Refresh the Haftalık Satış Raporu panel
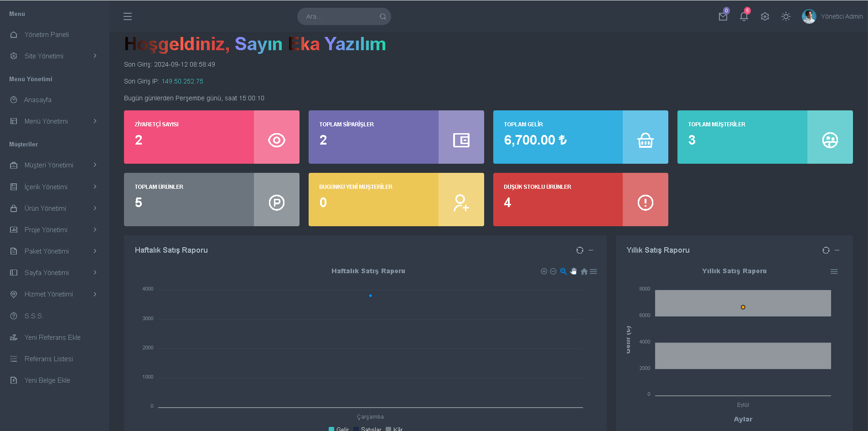Screen dimensions: 868x431 (x=580, y=250)
